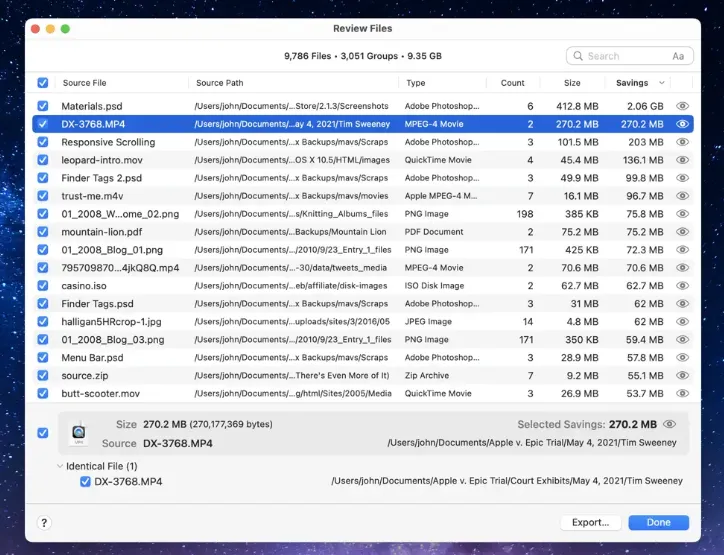The width and height of the screenshot is (724, 555).
Task: Select the Finder Tags.psd row name
Action: (97, 304)
